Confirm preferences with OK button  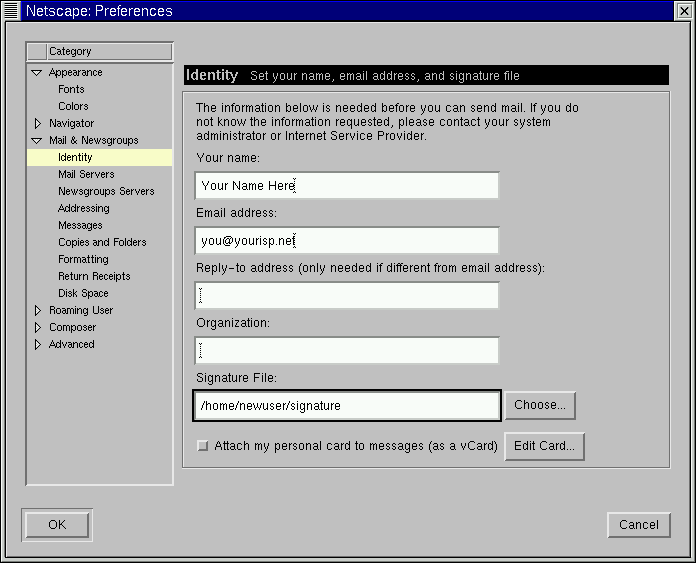pyautogui.click(x=56, y=525)
